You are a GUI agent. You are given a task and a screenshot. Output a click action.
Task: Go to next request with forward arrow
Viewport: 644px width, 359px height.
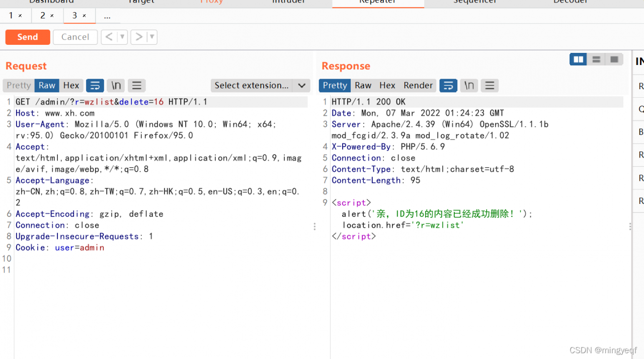139,37
